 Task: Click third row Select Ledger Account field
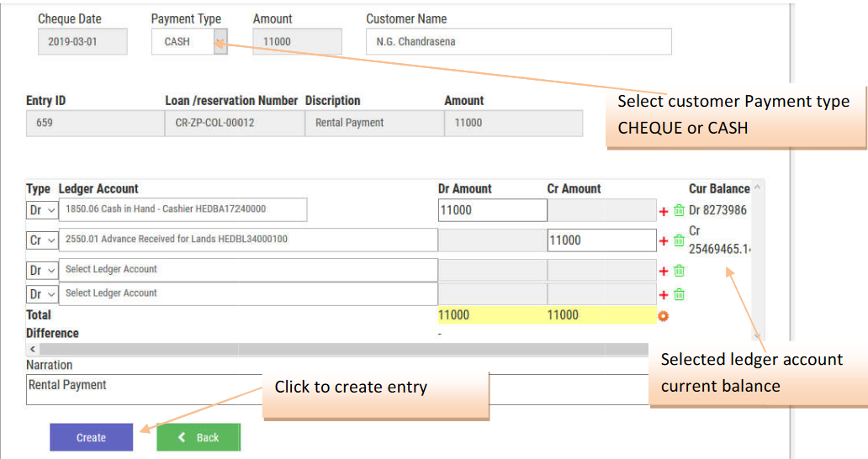[248, 271]
